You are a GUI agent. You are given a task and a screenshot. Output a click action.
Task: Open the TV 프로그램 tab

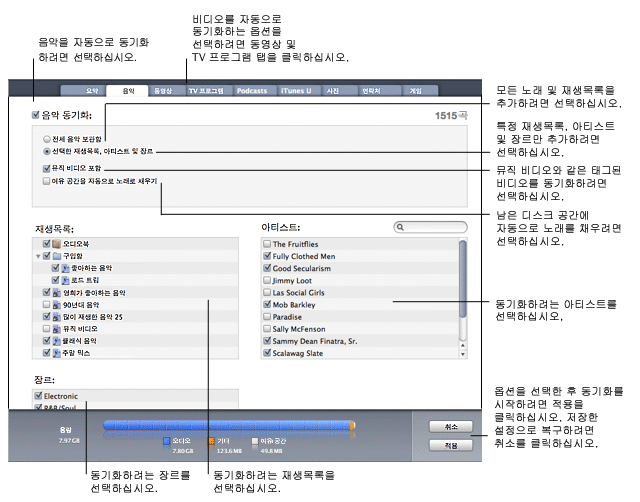coord(210,91)
